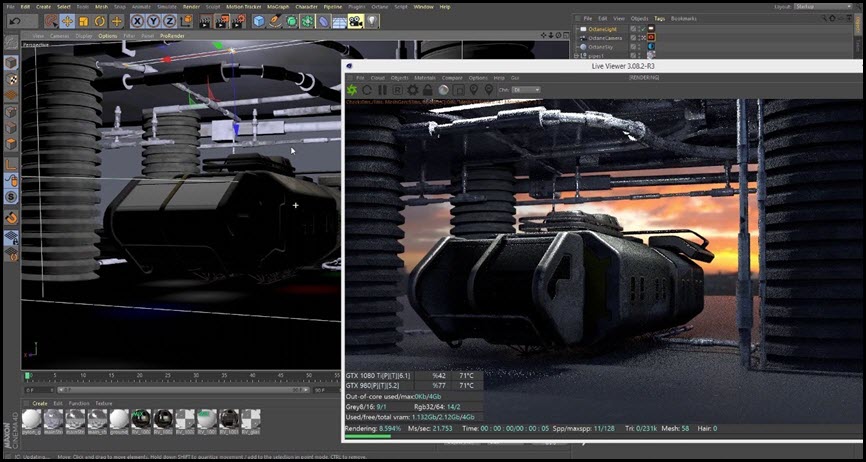Select the Edges mode icon in left palette
Image resolution: width=866 pixels, height=462 pixels.
pyautogui.click(x=11, y=128)
